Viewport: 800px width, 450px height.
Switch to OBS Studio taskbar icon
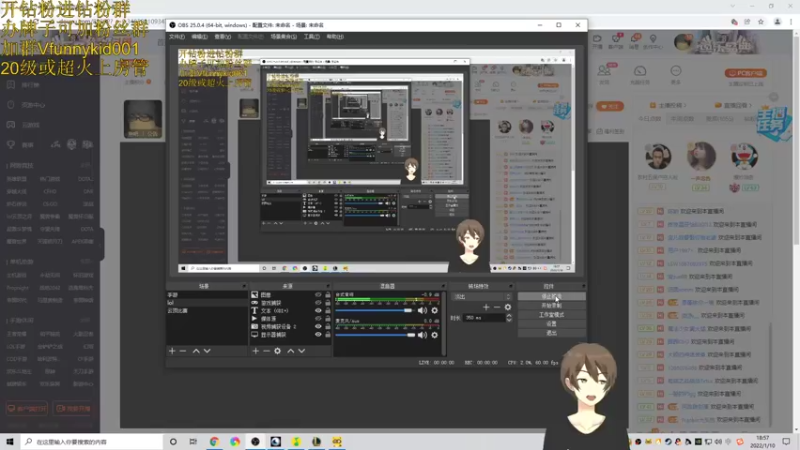point(255,441)
